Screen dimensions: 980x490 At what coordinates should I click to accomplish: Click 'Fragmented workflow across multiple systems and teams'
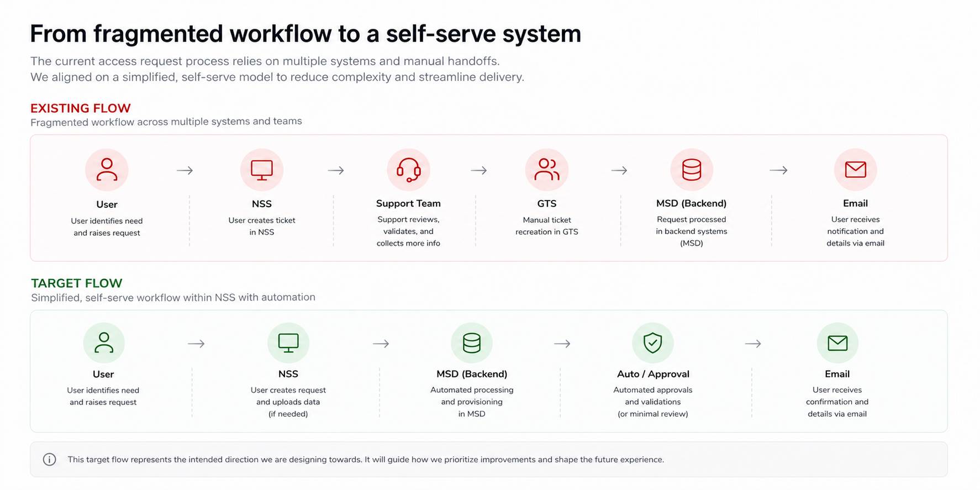[166, 122]
